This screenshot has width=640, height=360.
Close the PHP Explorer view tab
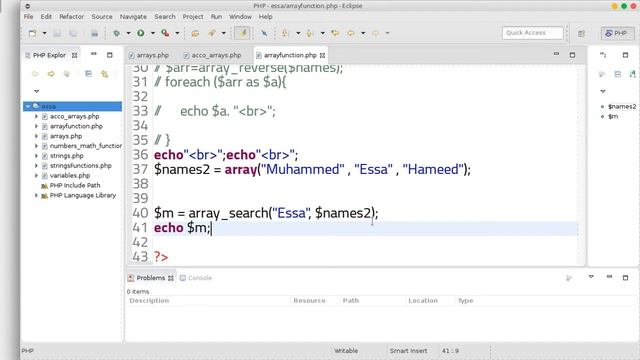coord(74,55)
